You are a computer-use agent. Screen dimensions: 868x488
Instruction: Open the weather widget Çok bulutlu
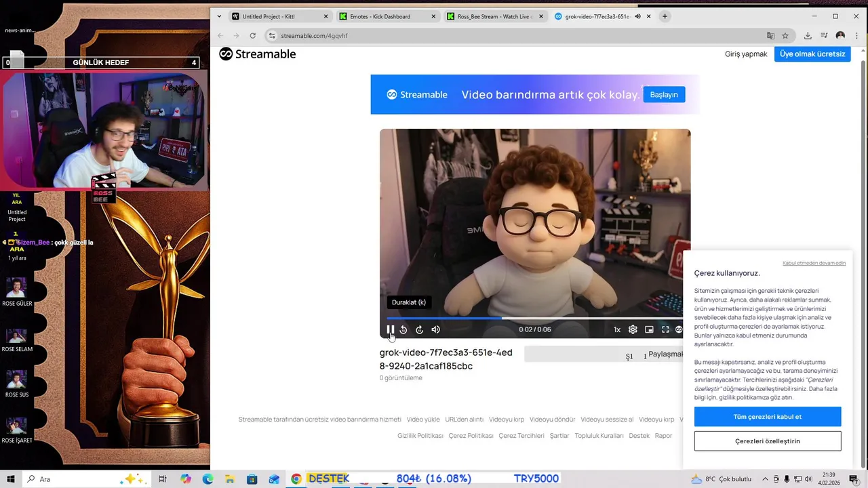coord(721,479)
